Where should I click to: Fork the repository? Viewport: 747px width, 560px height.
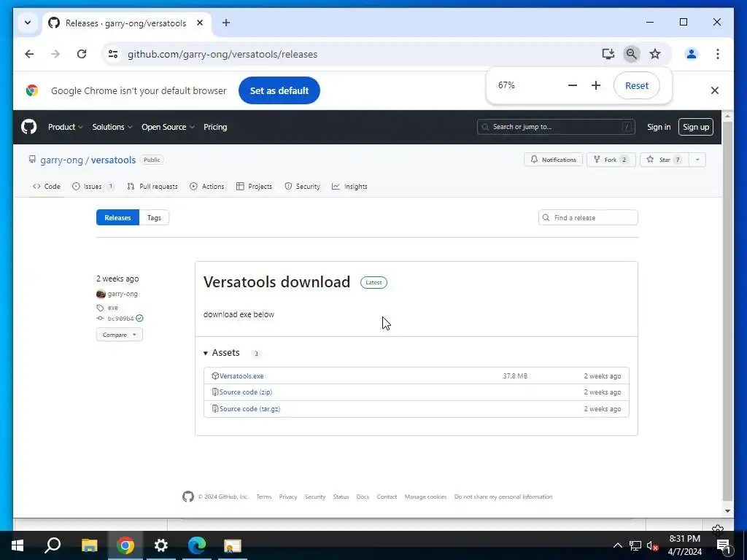[611, 160]
